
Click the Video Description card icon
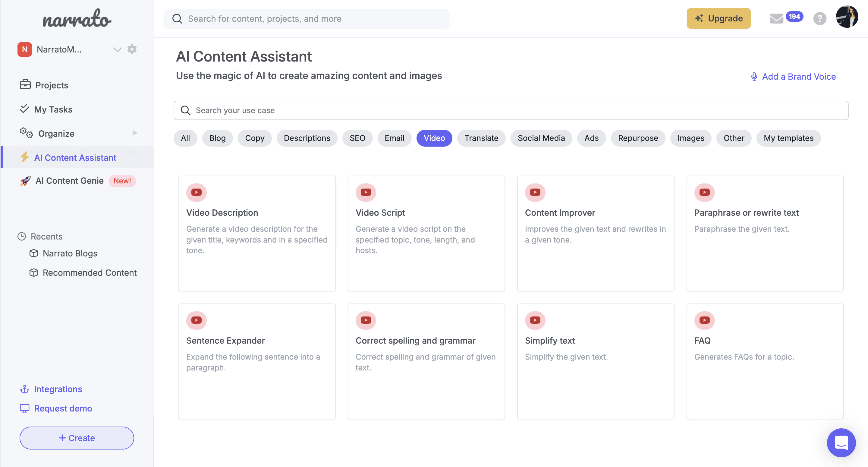(197, 192)
